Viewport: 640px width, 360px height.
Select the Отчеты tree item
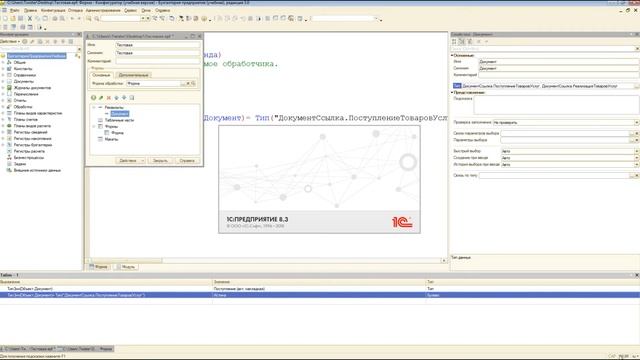20,100
